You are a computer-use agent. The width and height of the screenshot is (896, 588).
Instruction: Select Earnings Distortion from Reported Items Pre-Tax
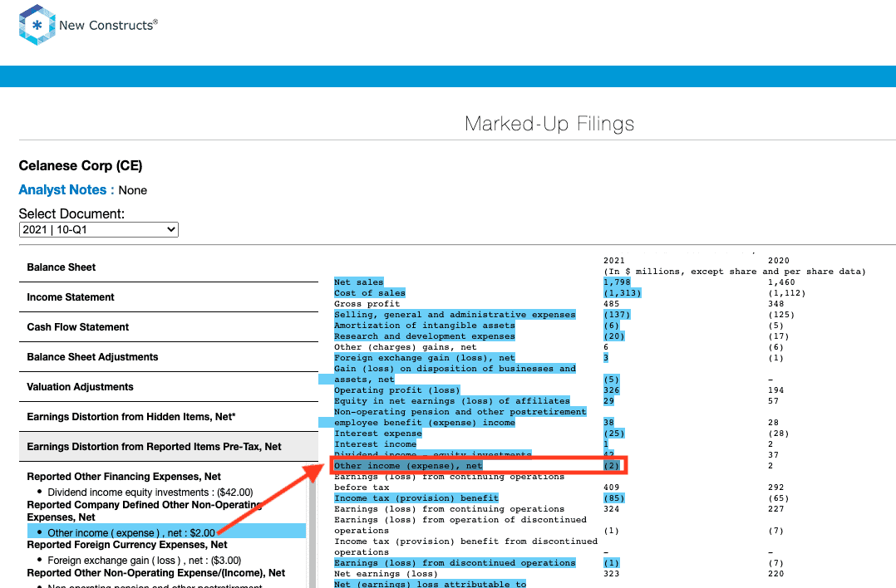pyautogui.click(x=169, y=447)
